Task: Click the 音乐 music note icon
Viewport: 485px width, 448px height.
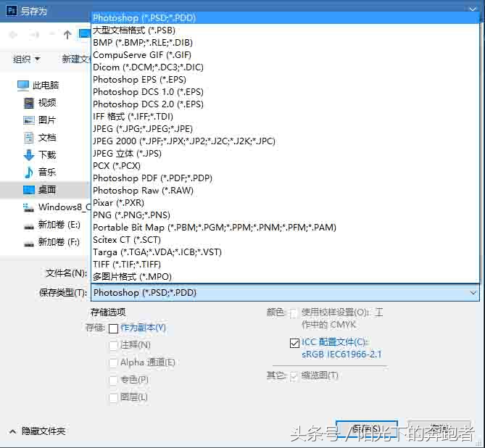Action: click(x=29, y=173)
